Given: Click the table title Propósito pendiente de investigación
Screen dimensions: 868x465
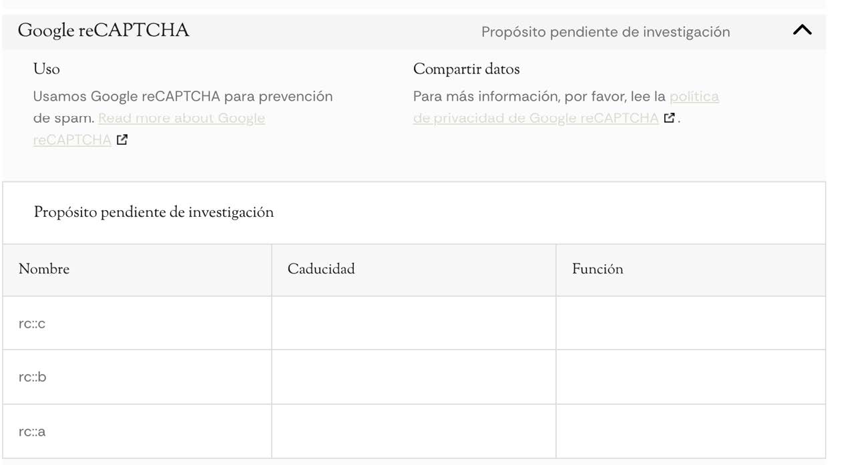Looking at the screenshot, I should click(154, 213).
